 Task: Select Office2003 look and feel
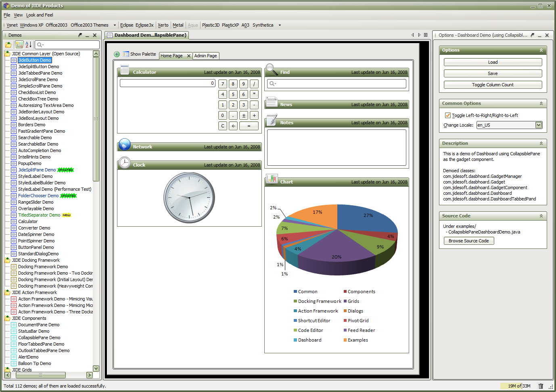coord(56,25)
